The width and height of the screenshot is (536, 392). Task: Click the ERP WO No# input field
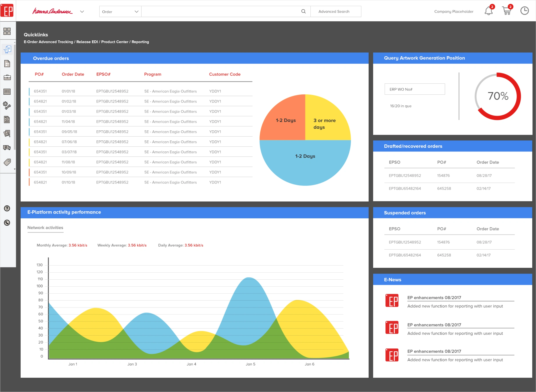tap(415, 89)
